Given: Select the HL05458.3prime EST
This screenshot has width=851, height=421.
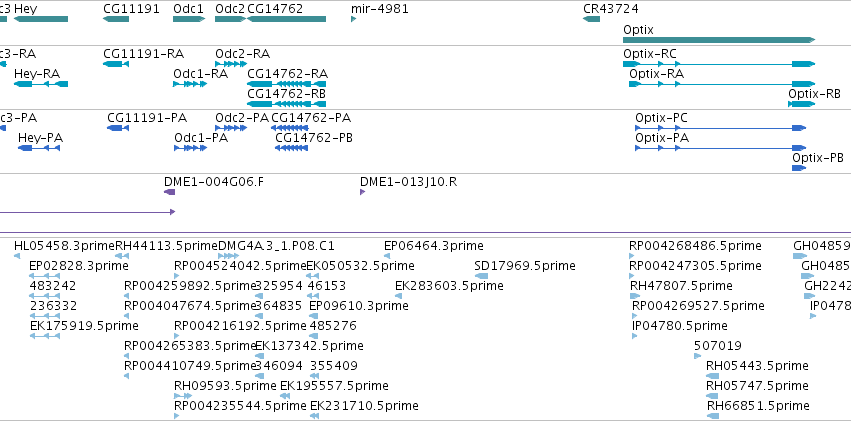Looking at the screenshot, I should tap(16, 256).
